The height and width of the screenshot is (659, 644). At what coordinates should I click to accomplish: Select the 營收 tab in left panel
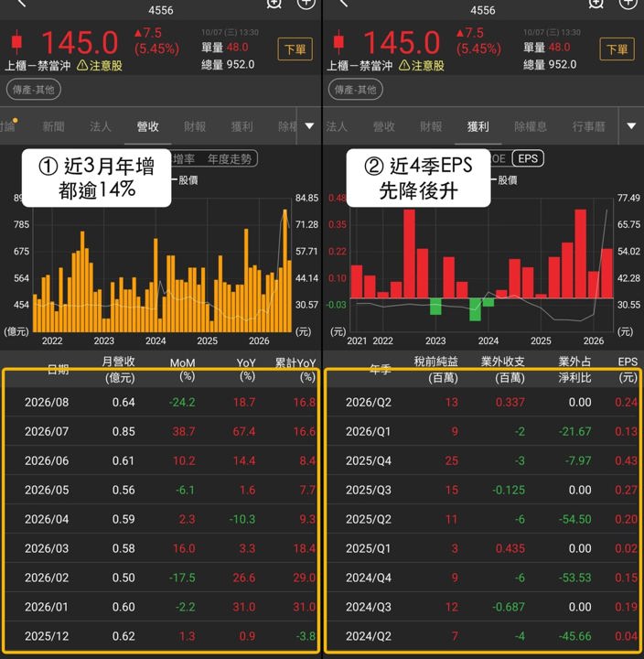tap(147, 126)
